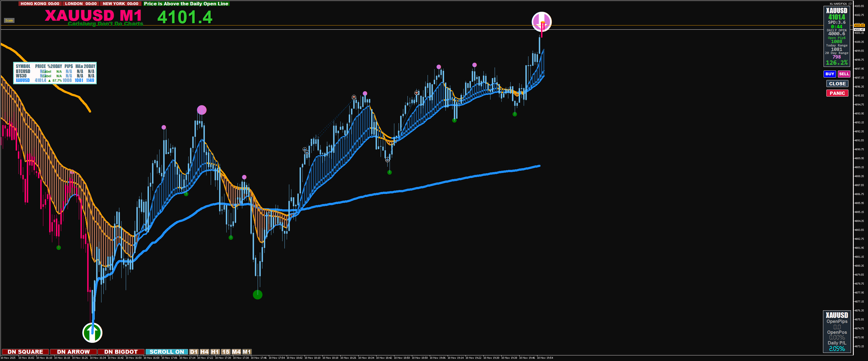Toggle the DN ARROW indicator

(x=73, y=351)
